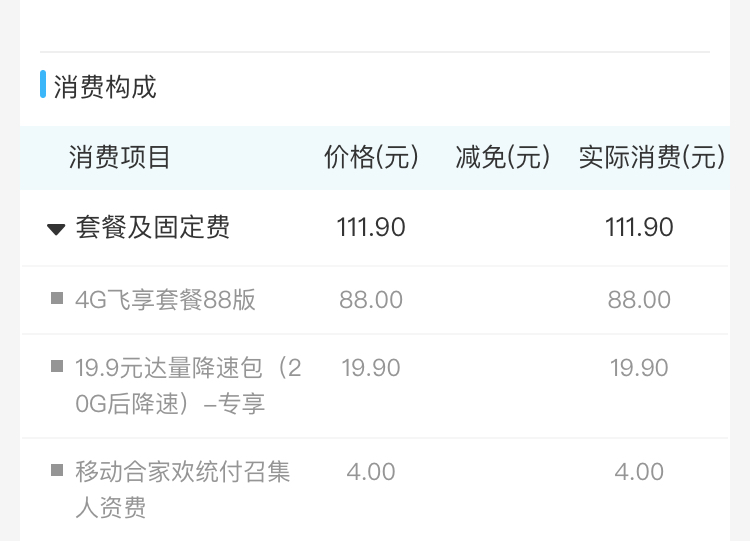750x541 pixels.
Task: Collapse the 套餐及固定费 triangle arrow
Action: pyautogui.click(x=56, y=229)
